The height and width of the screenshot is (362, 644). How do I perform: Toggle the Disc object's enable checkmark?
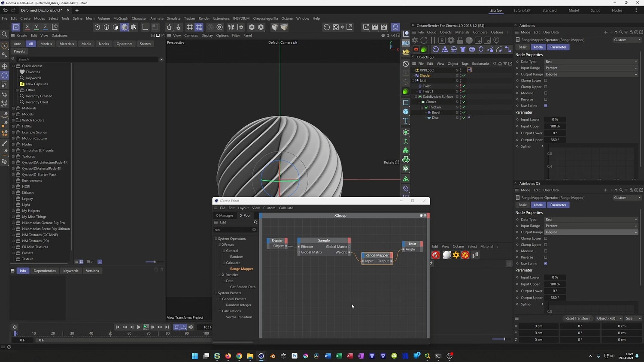point(464,118)
